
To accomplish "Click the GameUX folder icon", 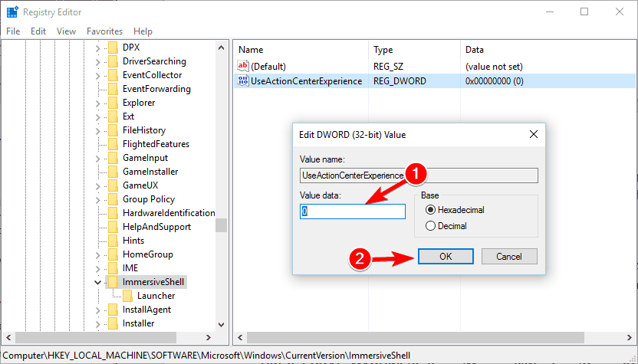I will click(x=113, y=186).
